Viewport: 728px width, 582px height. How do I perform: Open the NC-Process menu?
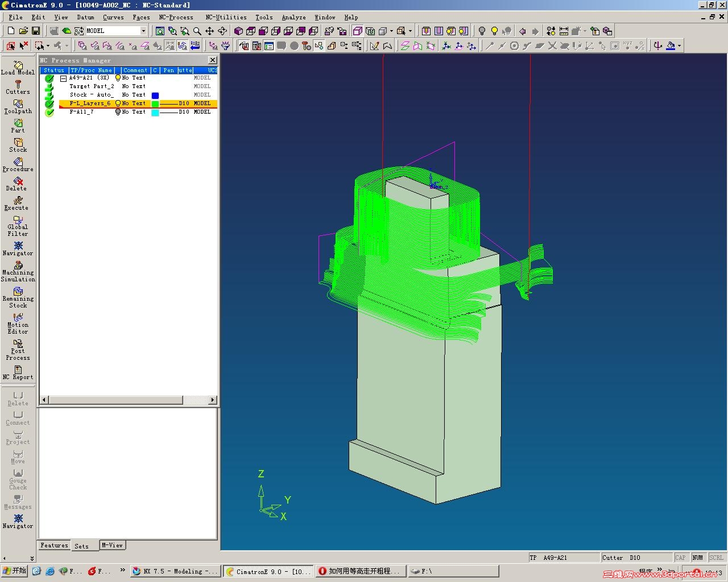click(x=176, y=18)
